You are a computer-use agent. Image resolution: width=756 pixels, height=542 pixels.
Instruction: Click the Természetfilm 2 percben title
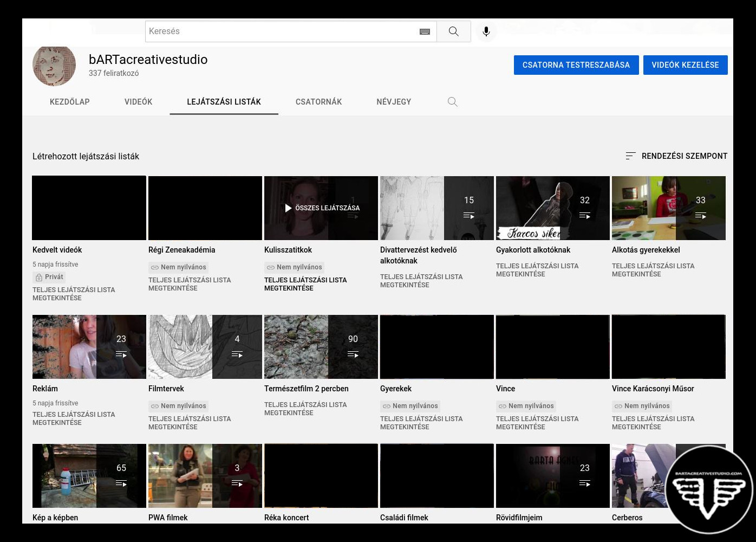pyautogui.click(x=307, y=389)
